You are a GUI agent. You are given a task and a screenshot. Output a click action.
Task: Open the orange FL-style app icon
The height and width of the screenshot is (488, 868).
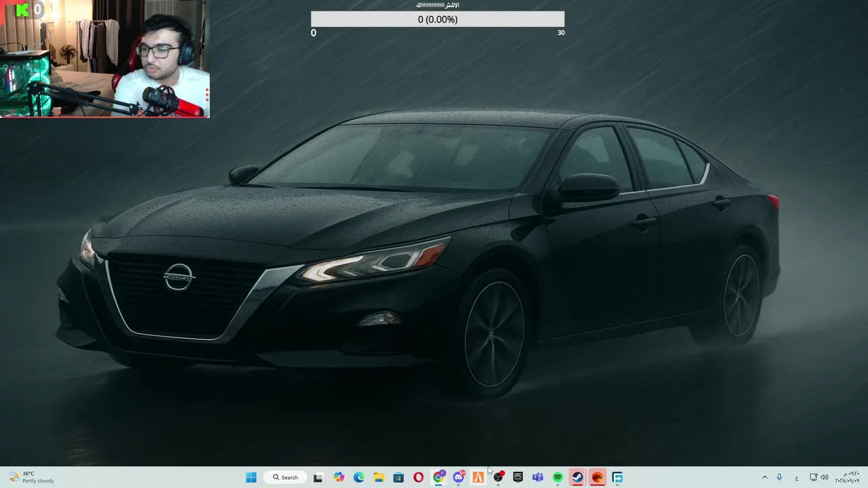[x=478, y=477]
